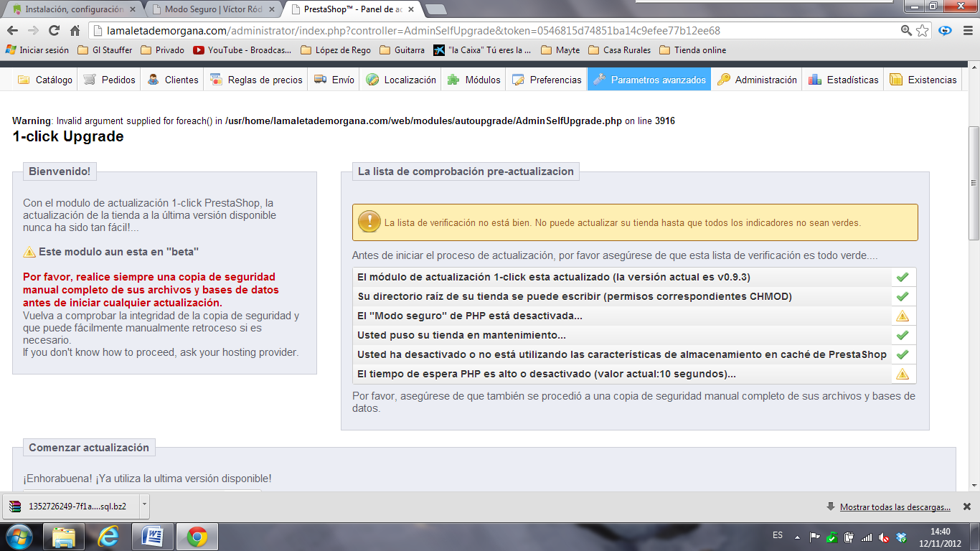Open a new browser tab
980x551 pixels.
click(436, 10)
